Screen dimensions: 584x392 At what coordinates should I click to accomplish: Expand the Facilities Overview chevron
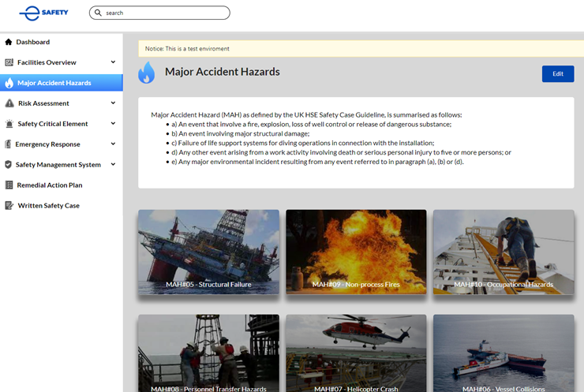[113, 62]
